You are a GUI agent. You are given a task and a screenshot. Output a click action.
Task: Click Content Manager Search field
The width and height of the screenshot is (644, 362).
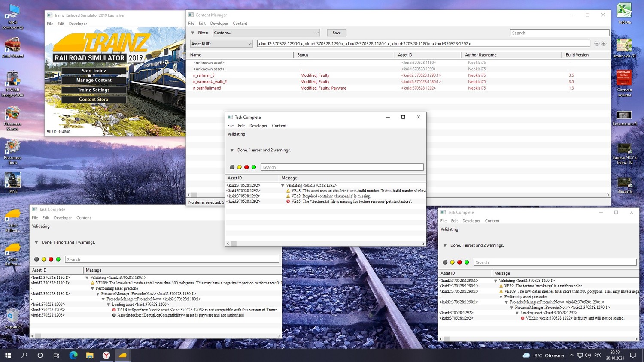point(559,33)
